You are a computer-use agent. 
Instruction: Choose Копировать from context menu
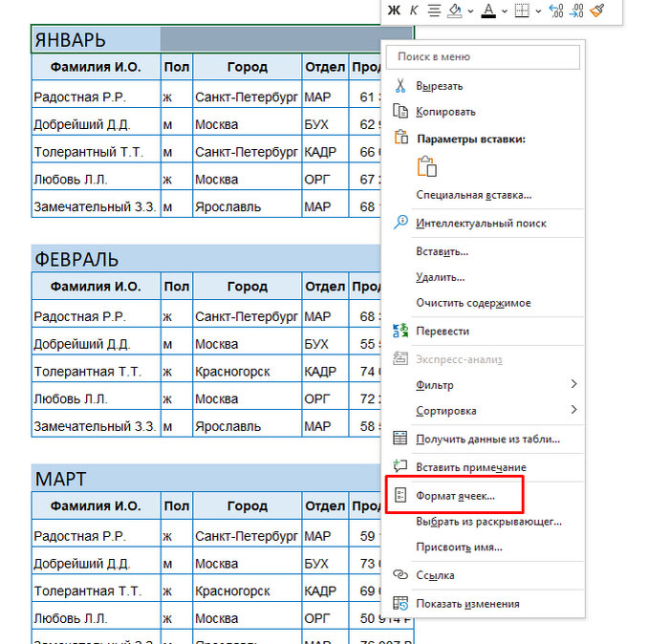pos(445,112)
